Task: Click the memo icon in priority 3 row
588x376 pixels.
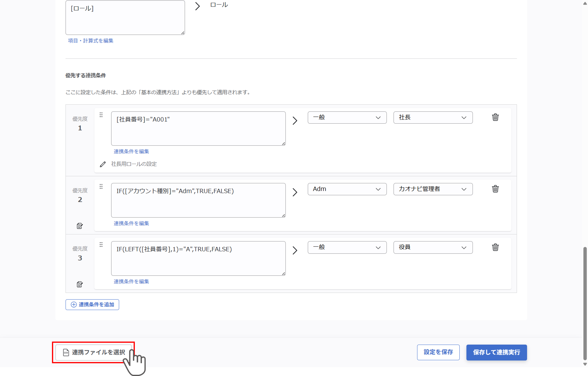Action: [80, 284]
